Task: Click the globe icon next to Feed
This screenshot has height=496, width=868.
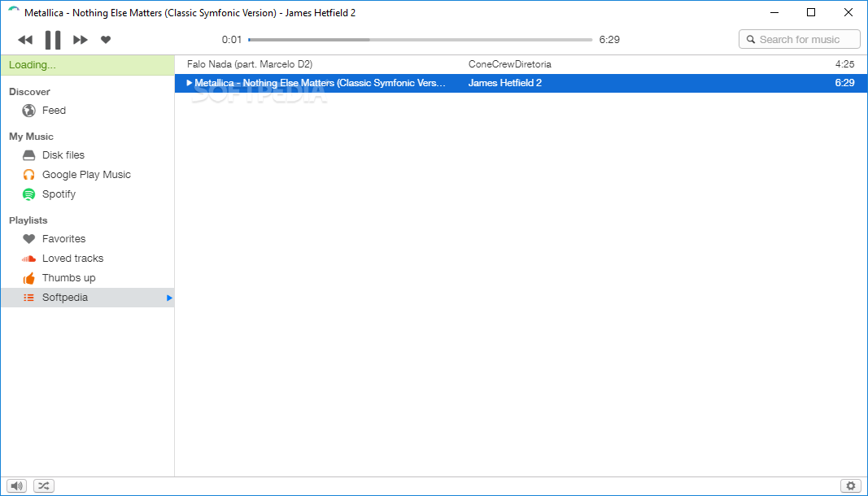Action: coord(28,111)
